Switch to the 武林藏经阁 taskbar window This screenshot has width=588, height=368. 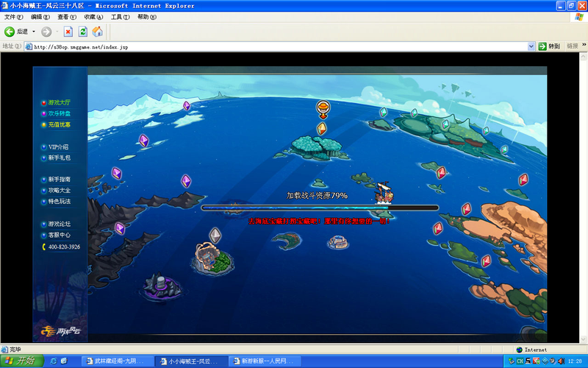[117, 361]
